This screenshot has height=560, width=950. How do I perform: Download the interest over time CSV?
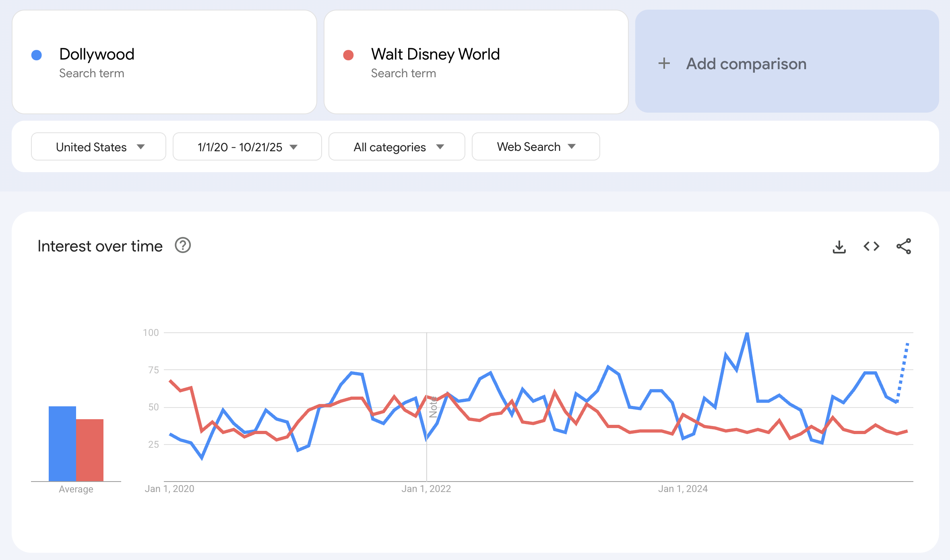coord(839,247)
